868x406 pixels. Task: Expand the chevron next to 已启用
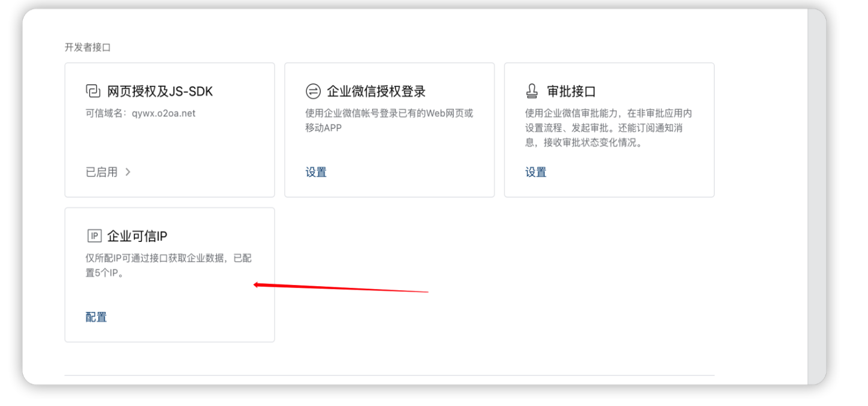coord(128,172)
